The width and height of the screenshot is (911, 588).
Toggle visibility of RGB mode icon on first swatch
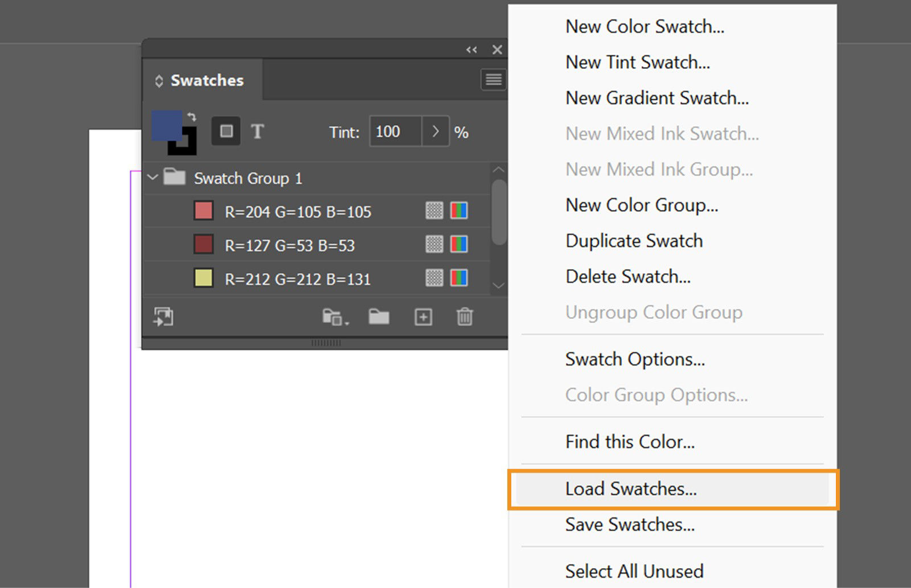pos(459,211)
